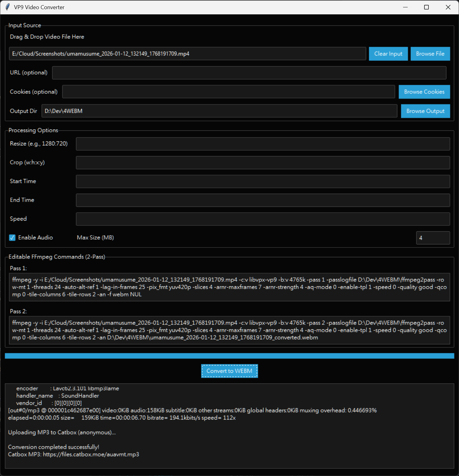The image size is (459, 476).
Task: Click the feather app icon in title bar
Action: tap(8, 7)
